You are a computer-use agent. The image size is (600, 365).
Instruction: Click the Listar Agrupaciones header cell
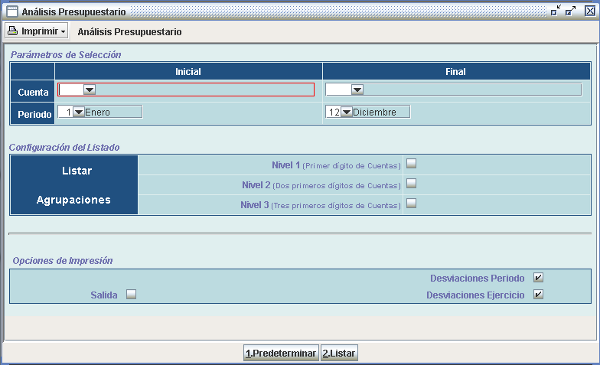click(x=75, y=185)
